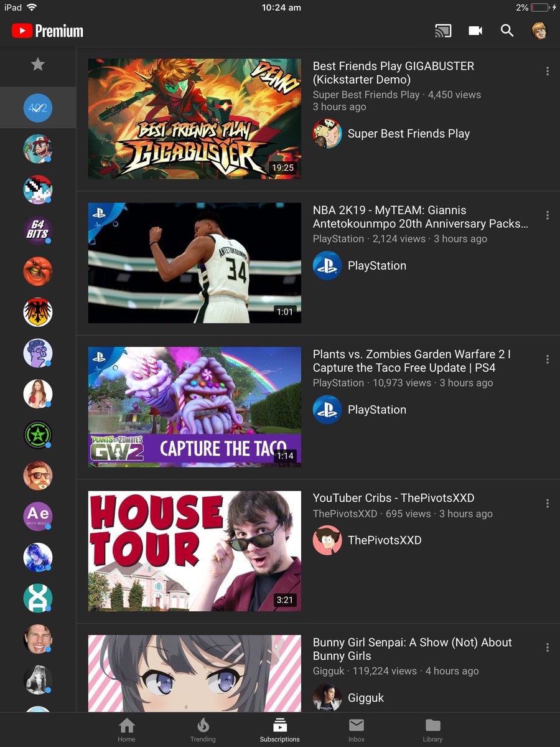Open PlayStation channel icon under Plants vs. Zombies video
560x747 pixels.
[327, 410]
